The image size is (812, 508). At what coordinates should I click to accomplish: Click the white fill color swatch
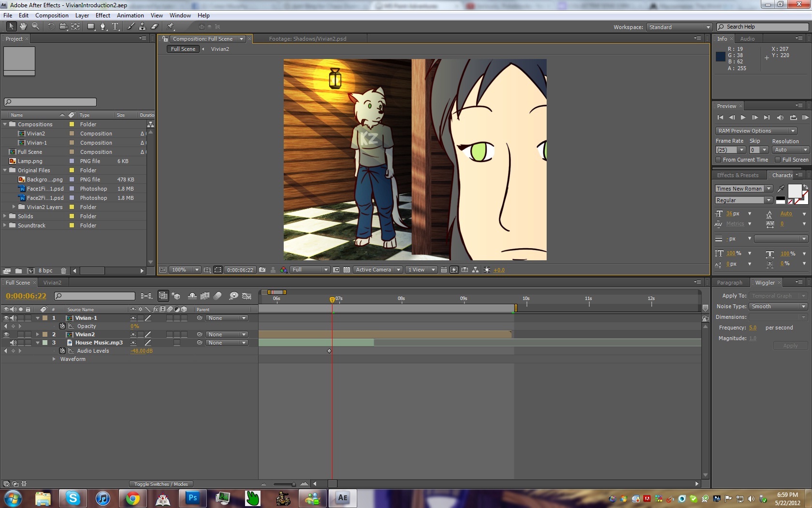[x=795, y=191]
